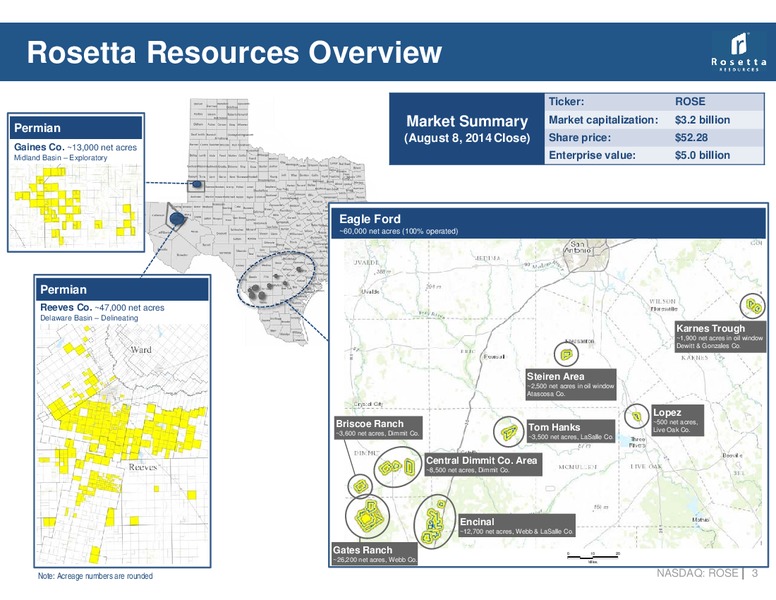The height and width of the screenshot is (600, 776).
Task: Click the 'Briscoe Ranch' label box
Action: 378,428
